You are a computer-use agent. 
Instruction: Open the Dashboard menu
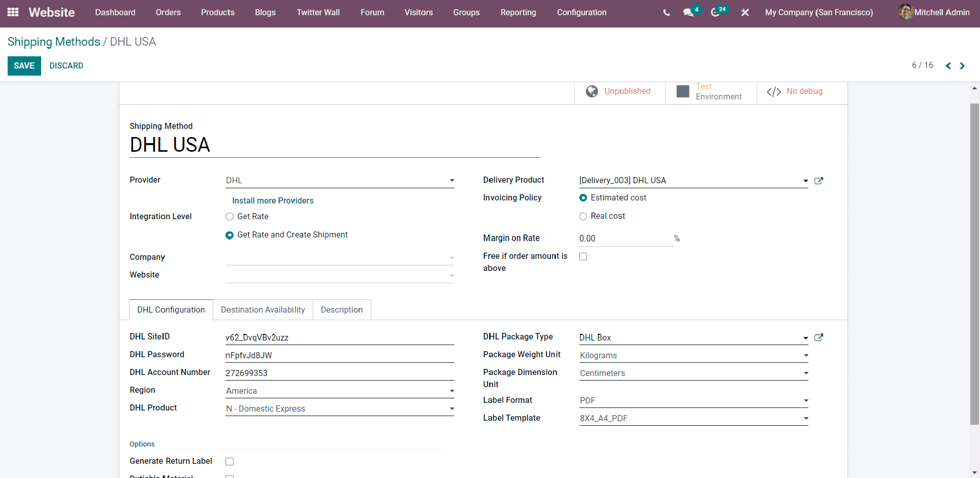tap(115, 13)
